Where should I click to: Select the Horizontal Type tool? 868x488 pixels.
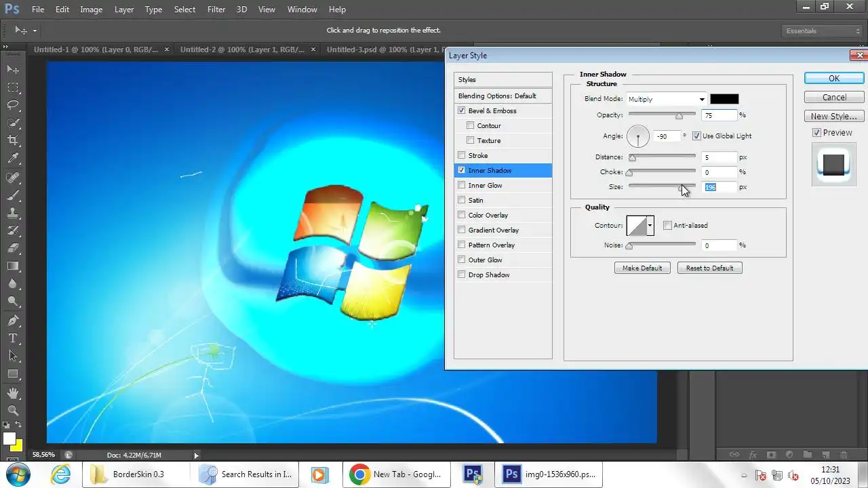point(13,338)
